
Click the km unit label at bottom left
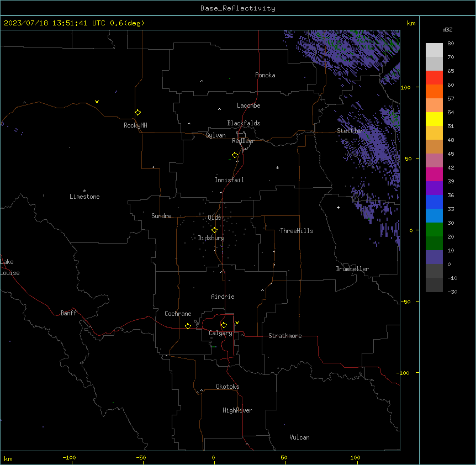[x=8, y=459]
